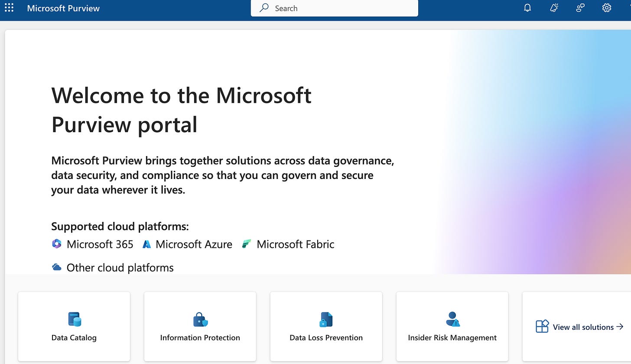Click the Microsoft Fabric logo icon

click(247, 244)
